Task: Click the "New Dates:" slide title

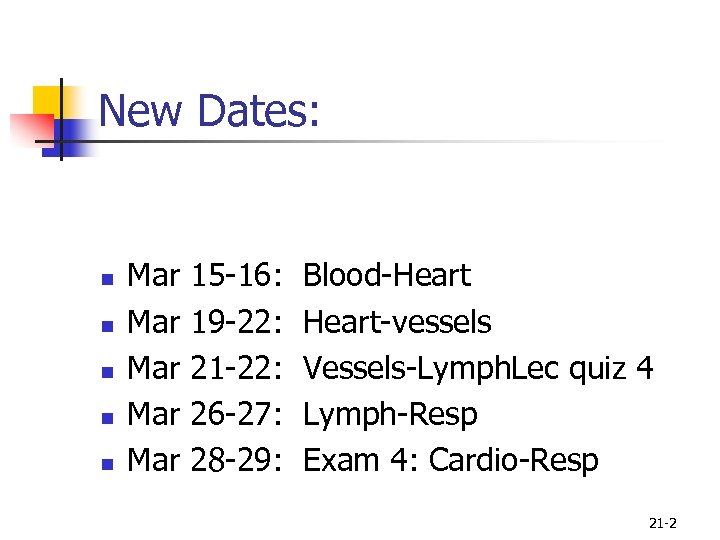Action: tap(210, 111)
